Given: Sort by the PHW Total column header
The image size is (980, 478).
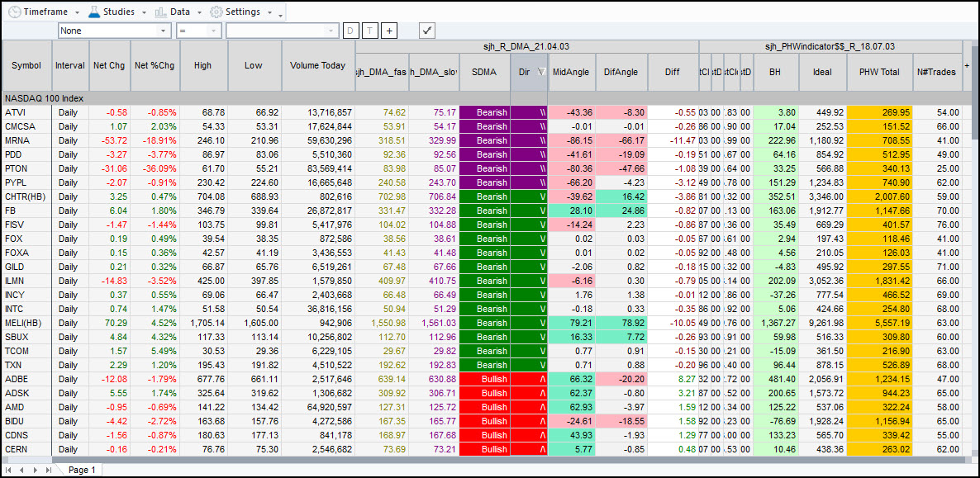Looking at the screenshot, I should click(879, 72).
